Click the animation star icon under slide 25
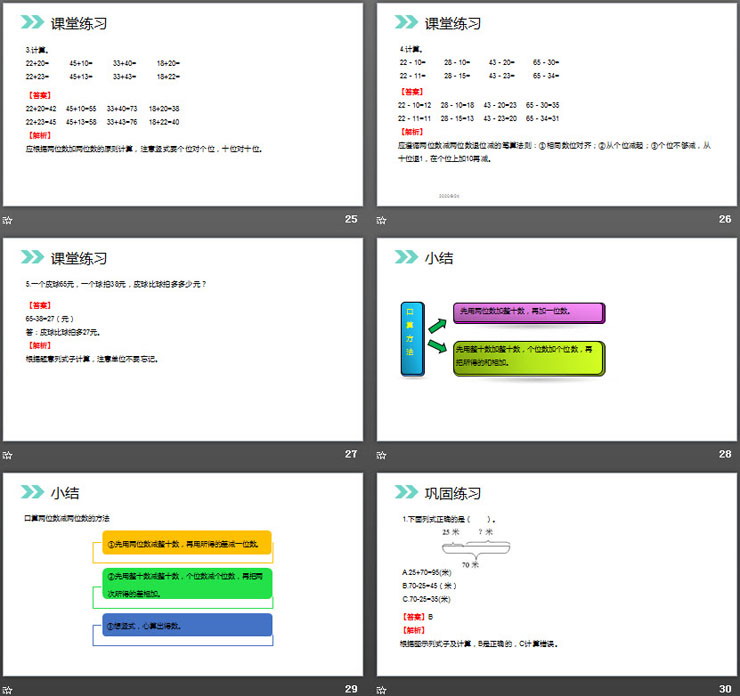This screenshot has height=696, width=740. [x=7, y=220]
